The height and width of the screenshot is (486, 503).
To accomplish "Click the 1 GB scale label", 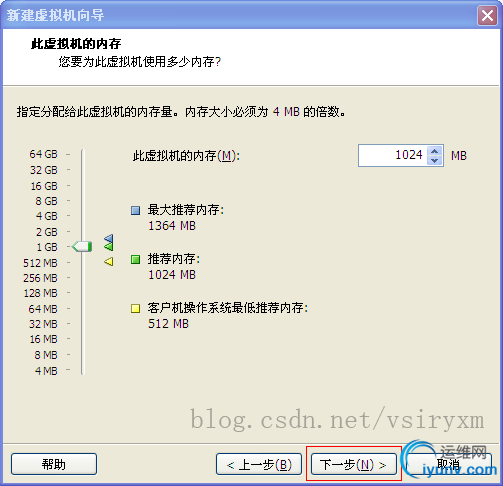I will pos(47,247).
